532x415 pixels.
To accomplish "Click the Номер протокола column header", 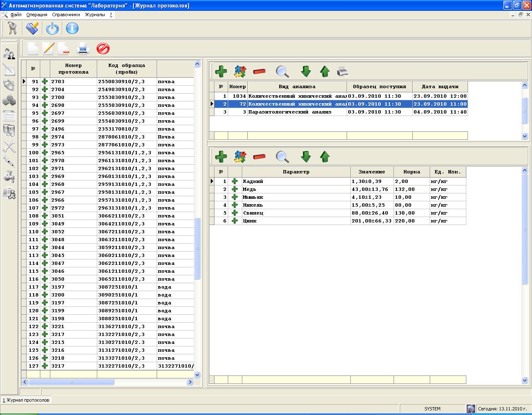I will click(x=73, y=68).
